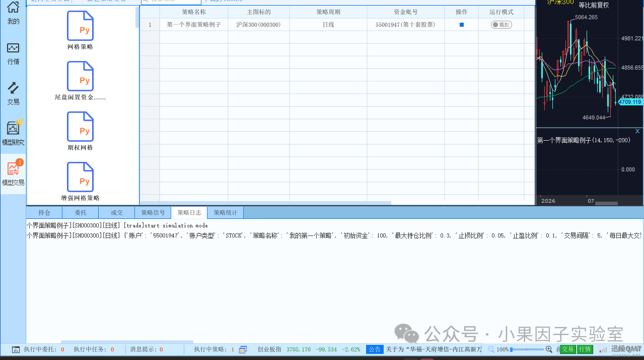Image resolution: width=644 pixels, height=360 pixels.
Task: Click the 3705.170 index value
Action: tap(299, 349)
